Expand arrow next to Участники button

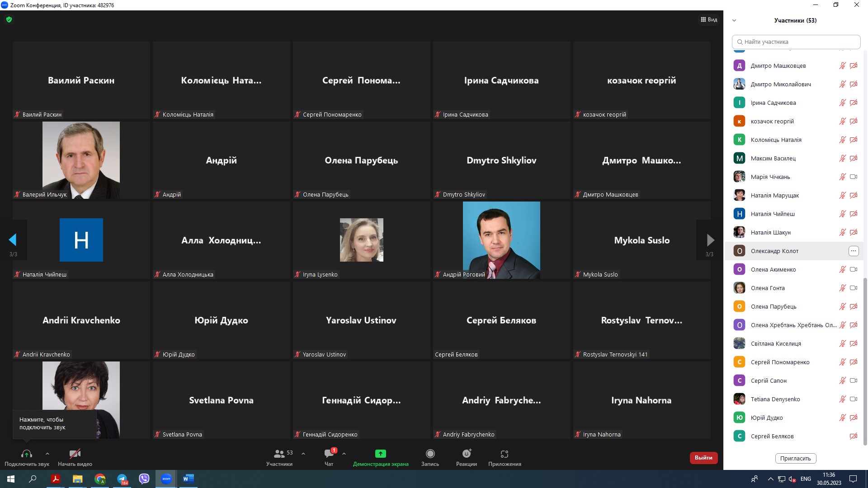pyautogui.click(x=303, y=454)
